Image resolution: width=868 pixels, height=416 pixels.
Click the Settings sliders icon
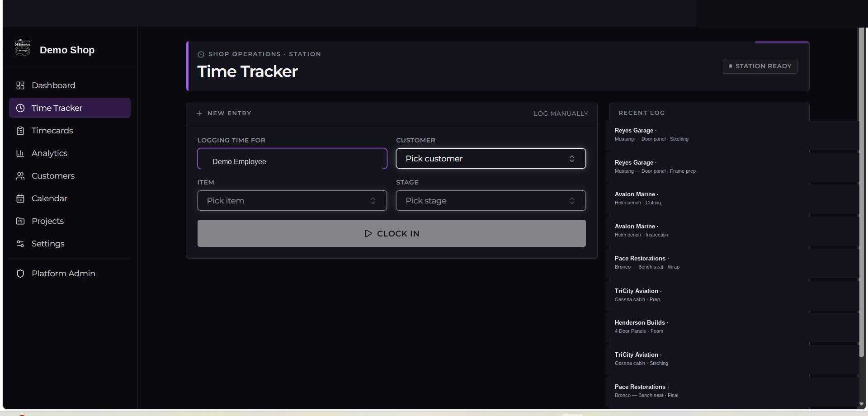[20, 244]
